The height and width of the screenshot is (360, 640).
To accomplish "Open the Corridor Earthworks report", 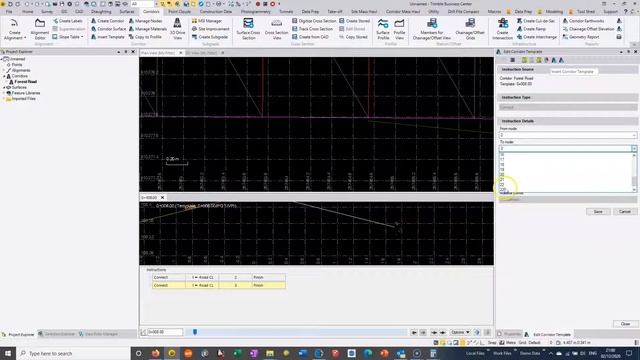I will click(x=583, y=21).
